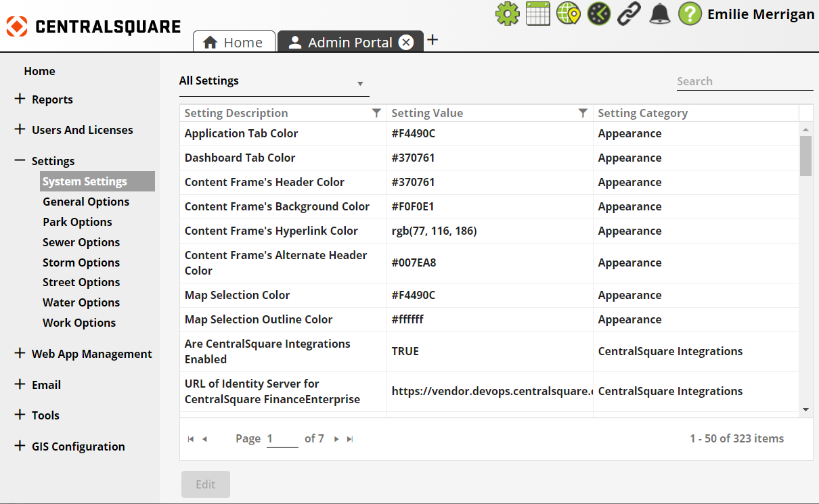Click the chain link icon
This screenshot has height=504, width=819.
629,14
